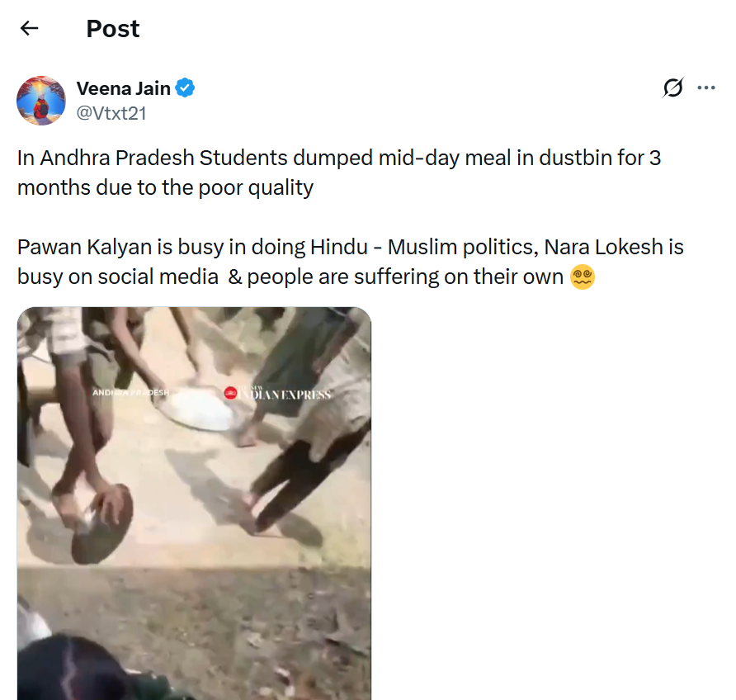This screenshot has height=700, width=736.
Task: Click the "Hindu - Muslim politics" phrase
Action: click(422, 247)
